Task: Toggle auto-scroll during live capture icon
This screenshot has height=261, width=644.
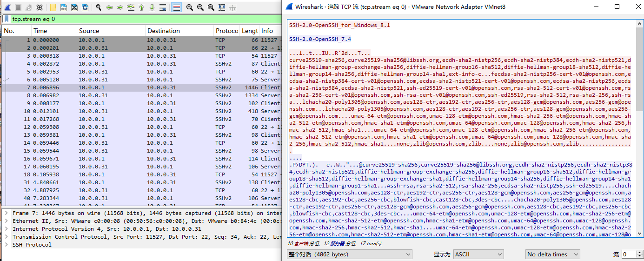Action: (x=163, y=7)
